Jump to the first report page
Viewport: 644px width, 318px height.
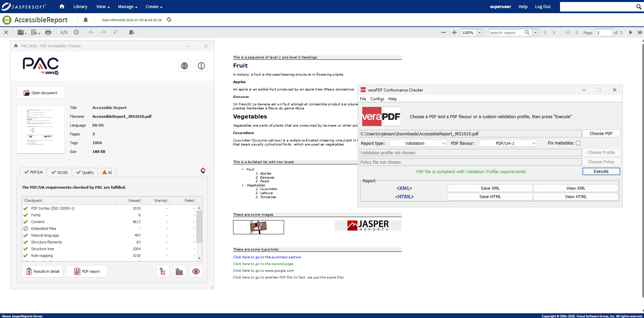(x=567, y=32)
